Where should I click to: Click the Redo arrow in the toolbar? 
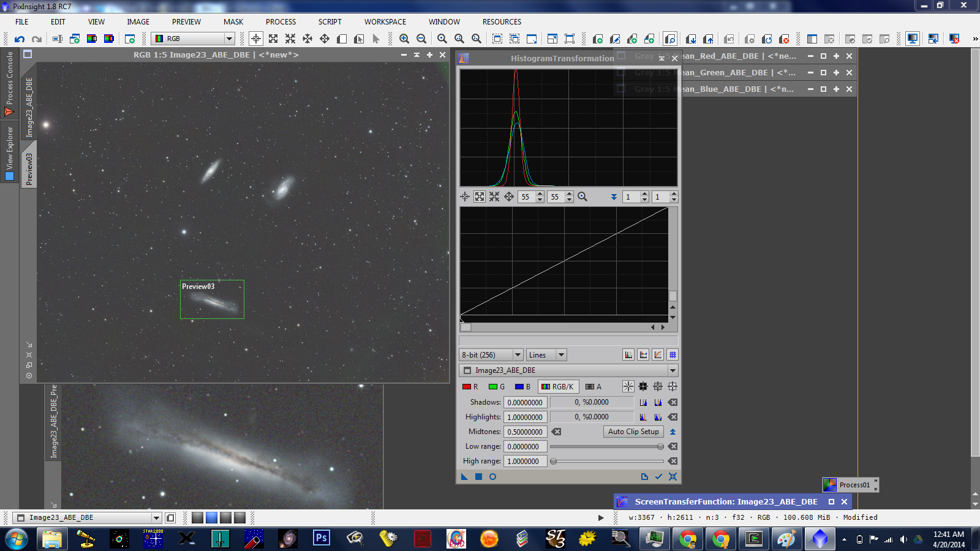[x=37, y=39]
